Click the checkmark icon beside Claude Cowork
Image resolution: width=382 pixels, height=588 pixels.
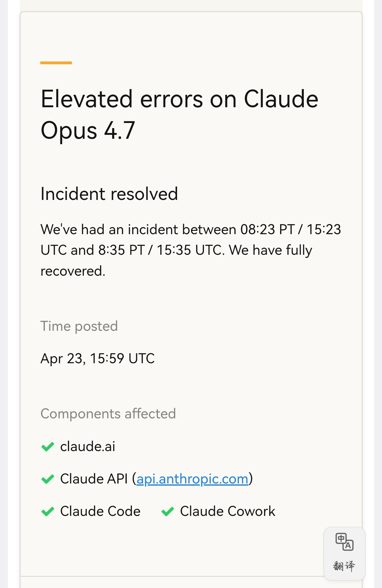pos(168,512)
